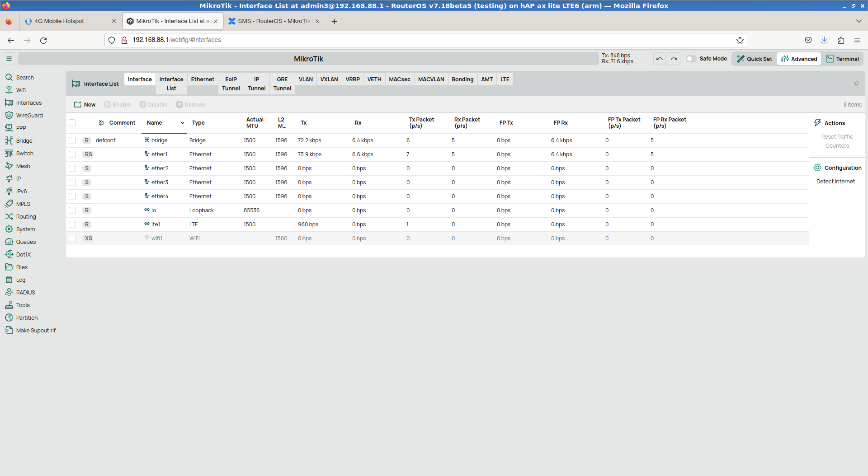Tick the select-all header checkbox

pos(72,123)
